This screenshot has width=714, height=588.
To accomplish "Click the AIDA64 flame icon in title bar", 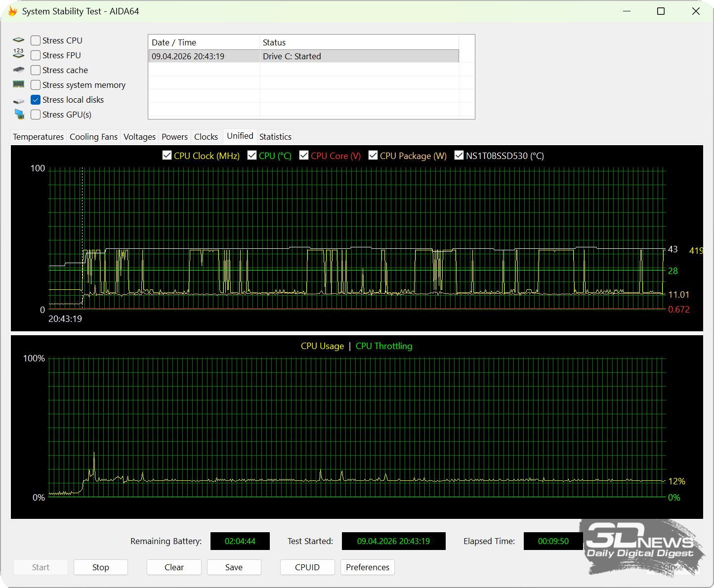I will pos(12,11).
